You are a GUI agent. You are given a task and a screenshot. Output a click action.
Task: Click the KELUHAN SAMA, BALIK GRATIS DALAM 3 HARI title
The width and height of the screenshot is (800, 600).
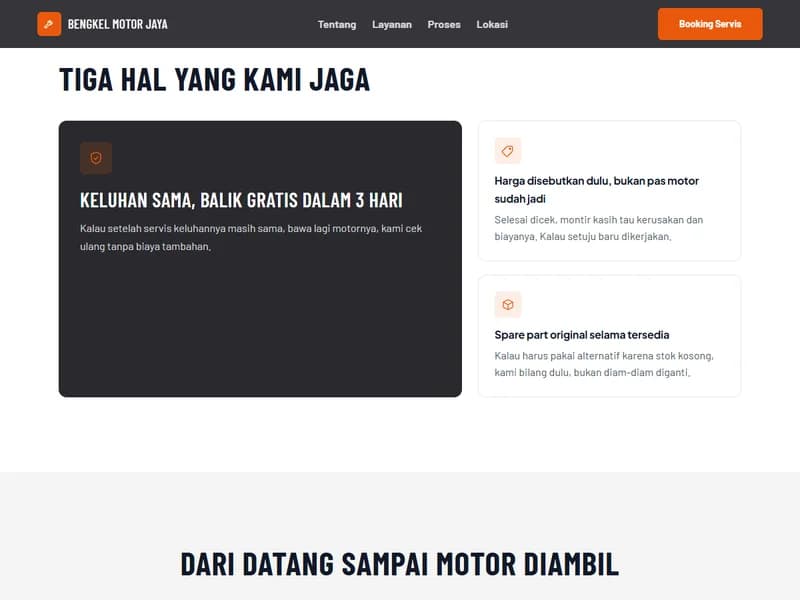pos(241,200)
